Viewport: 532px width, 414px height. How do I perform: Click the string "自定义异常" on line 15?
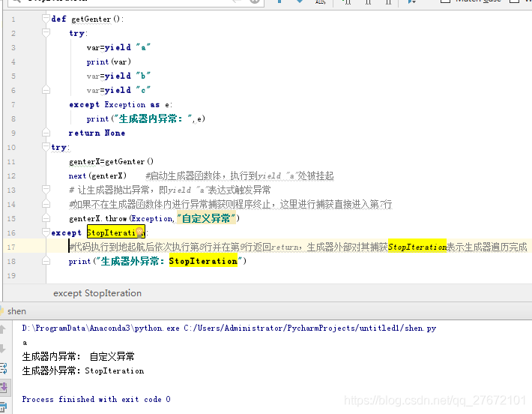click(x=206, y=218)
